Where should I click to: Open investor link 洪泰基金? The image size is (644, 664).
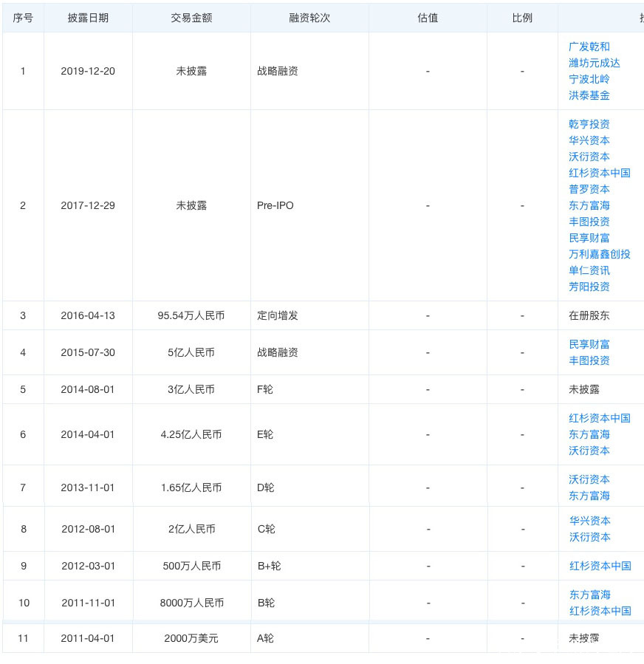point(589,95)
